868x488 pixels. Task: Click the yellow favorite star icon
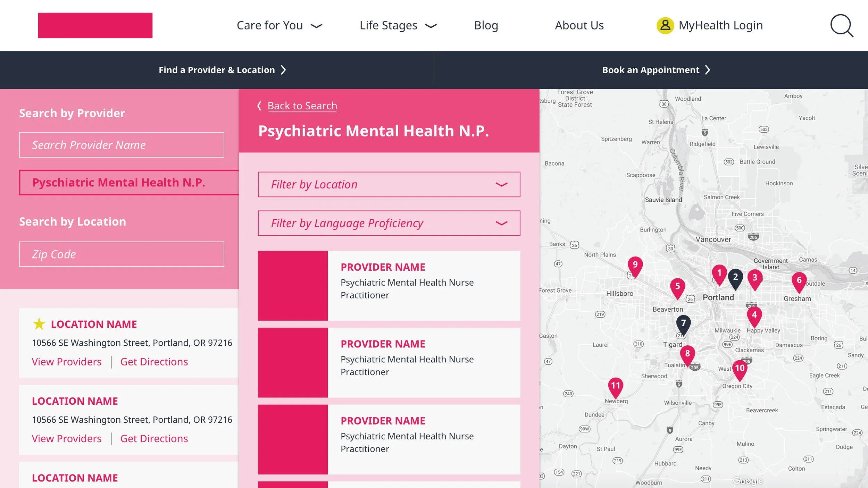(x=39, y=324)
